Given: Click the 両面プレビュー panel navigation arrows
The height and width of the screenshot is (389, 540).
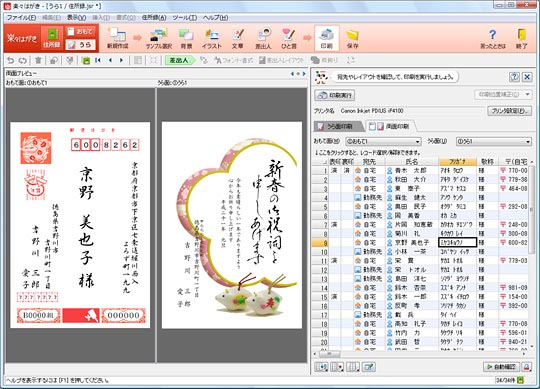Looking at the screenshot, I should [298, 74].
